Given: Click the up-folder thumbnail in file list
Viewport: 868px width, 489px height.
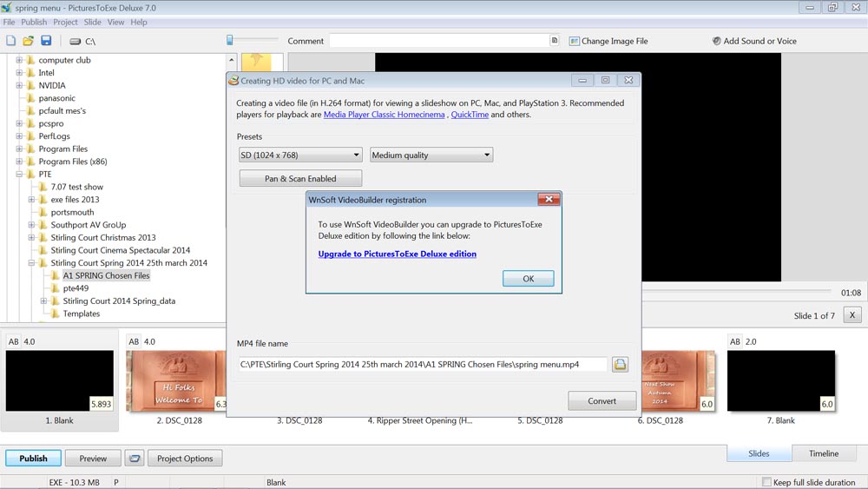Looking at the screenshot, I should (x=256, y=63).
